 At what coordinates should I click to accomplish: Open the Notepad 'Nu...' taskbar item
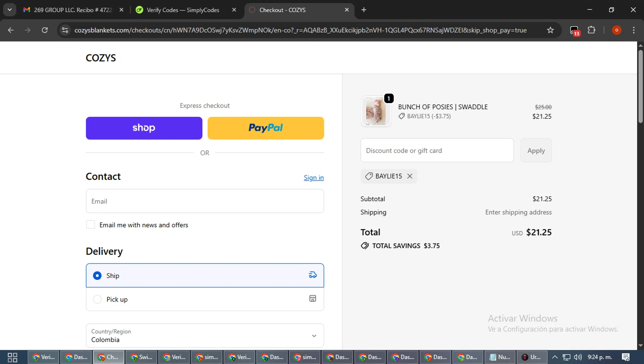click(x=500, y=357)
